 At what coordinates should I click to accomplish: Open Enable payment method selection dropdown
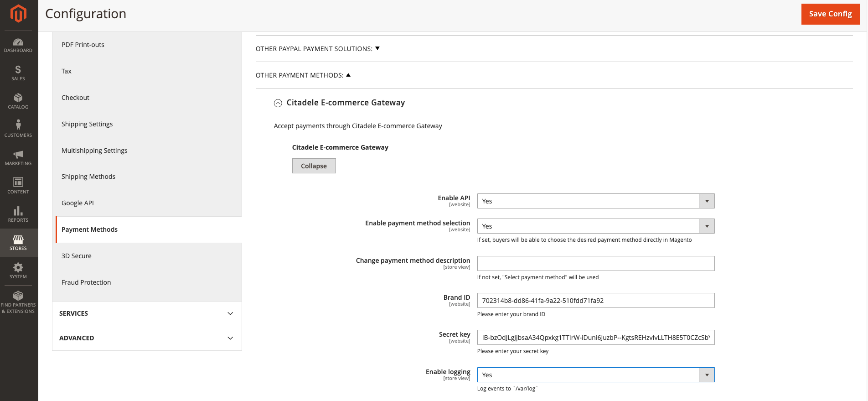point(596,226)
